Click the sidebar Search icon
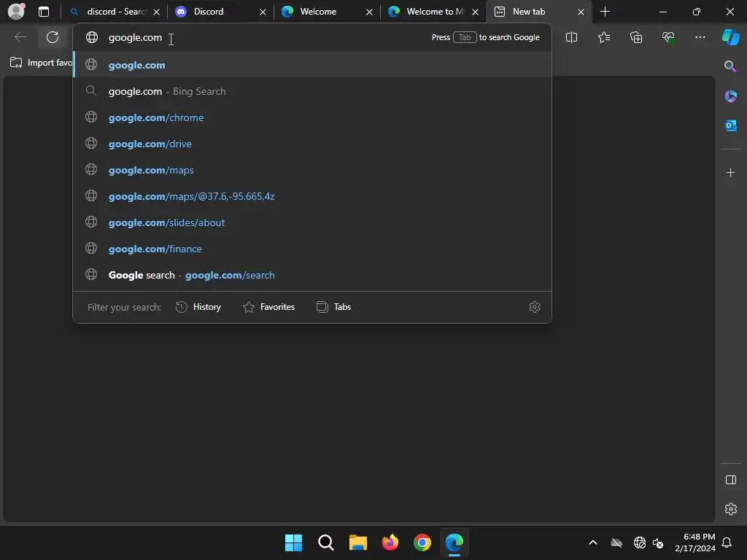 (x=730, y=66)
